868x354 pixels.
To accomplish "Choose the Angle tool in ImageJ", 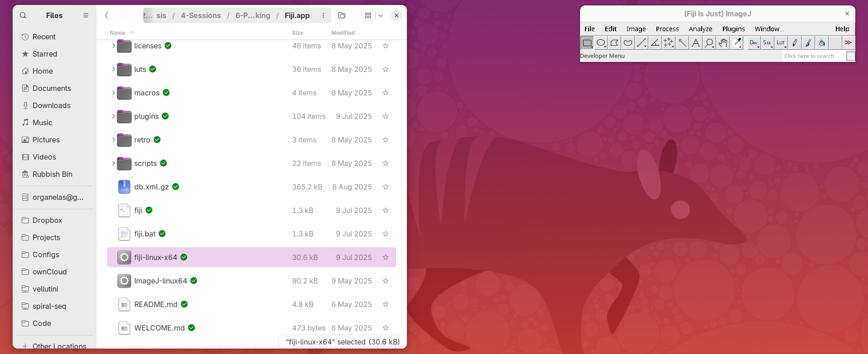I will (x=655, y=43).
